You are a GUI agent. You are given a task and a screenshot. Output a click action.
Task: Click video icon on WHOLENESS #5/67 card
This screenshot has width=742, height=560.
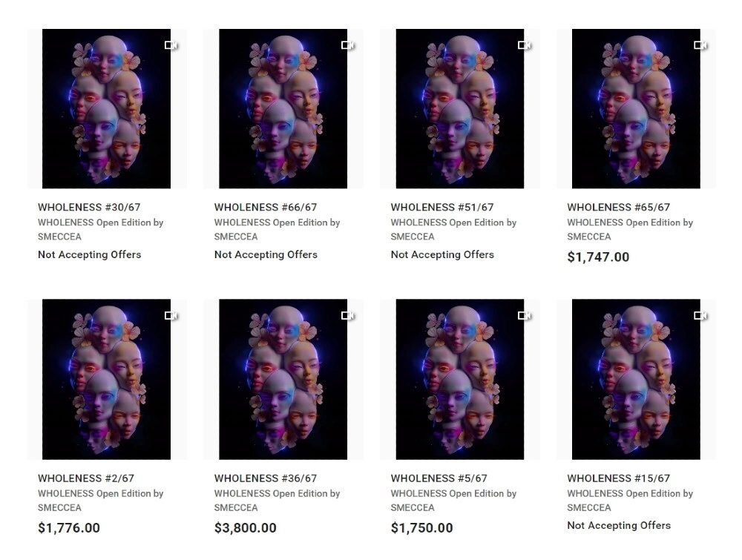pos(525,316)
